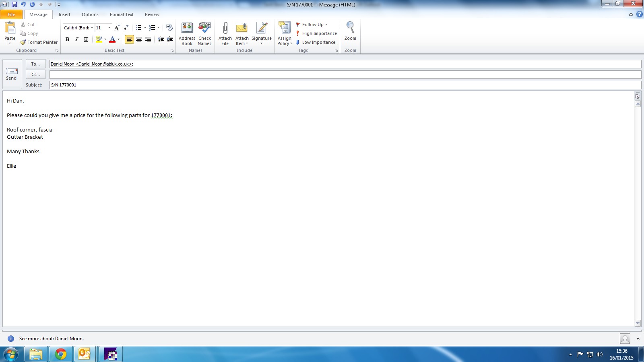Click the To... recipients button
This screenshot has height=362, width=644.
click(35, 64)
